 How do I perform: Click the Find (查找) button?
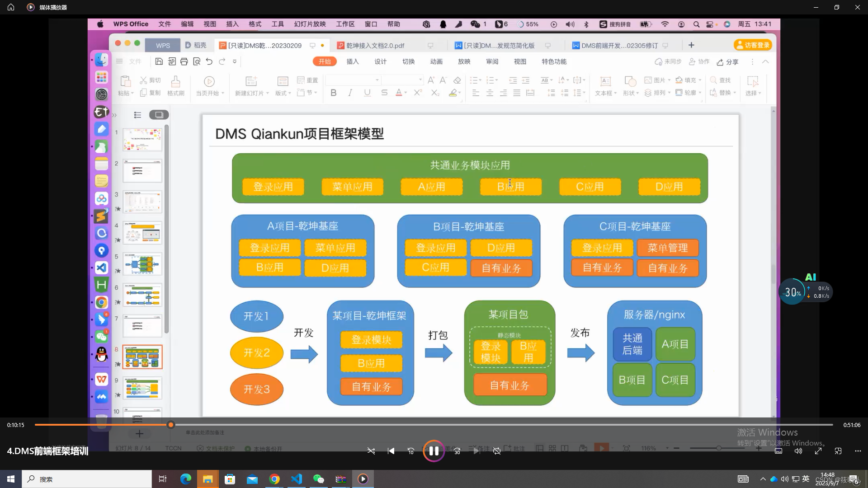click(x=721, y=80)
